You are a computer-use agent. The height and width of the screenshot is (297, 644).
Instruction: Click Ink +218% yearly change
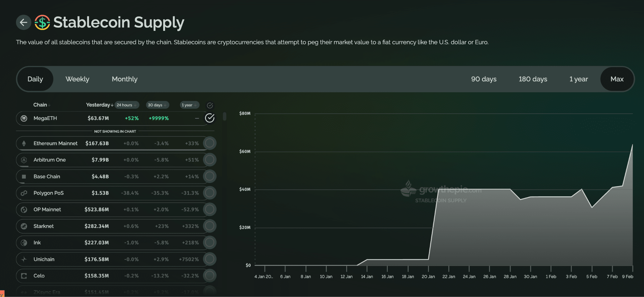coord(191,243)
